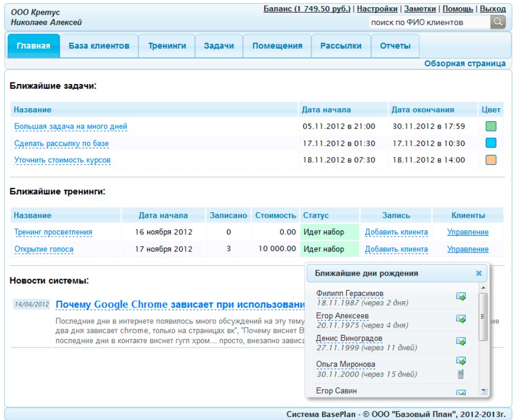
Task: Open Заметки link
Action: pos(420,9)
